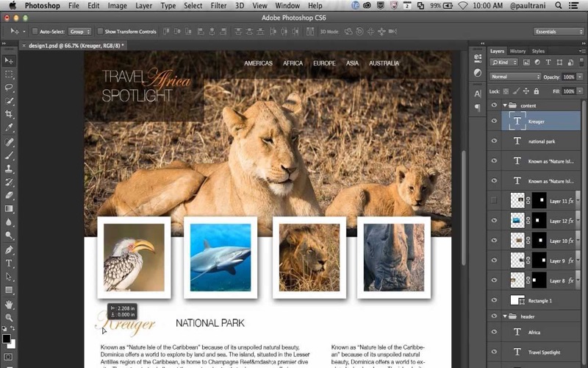Select the Horizontal Type tool
588x368 pixels.
(x=9, y=263)
